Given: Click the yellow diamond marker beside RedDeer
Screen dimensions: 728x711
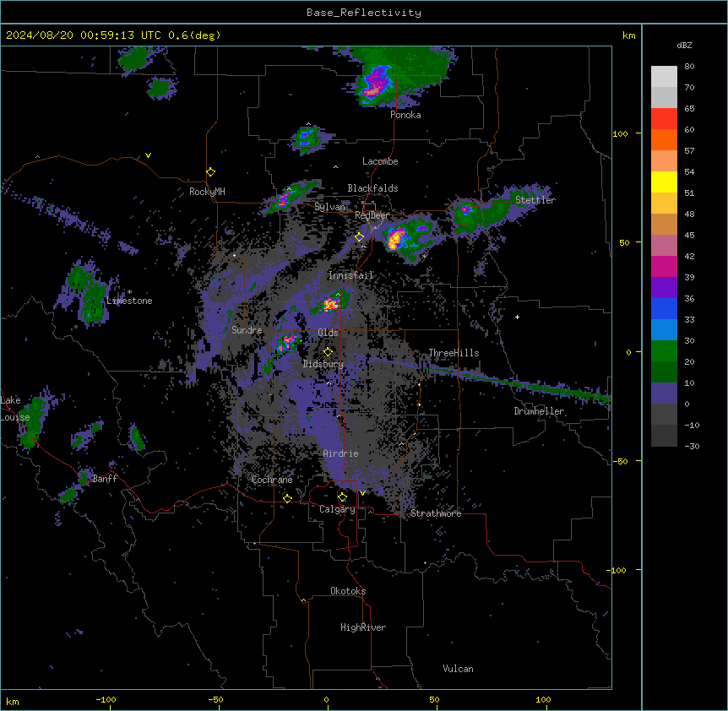Looking at the screenshot, I should point(360,237).
